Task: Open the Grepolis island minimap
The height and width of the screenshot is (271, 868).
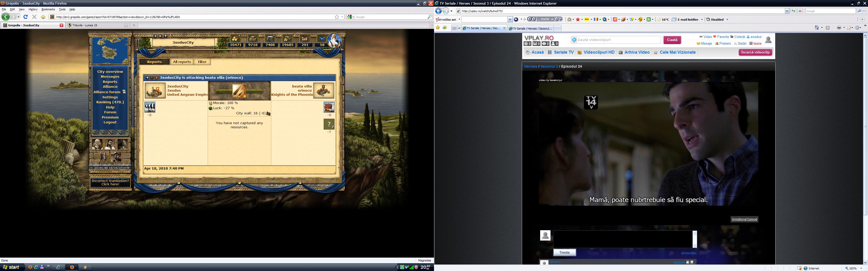Action: pos(110,51)
